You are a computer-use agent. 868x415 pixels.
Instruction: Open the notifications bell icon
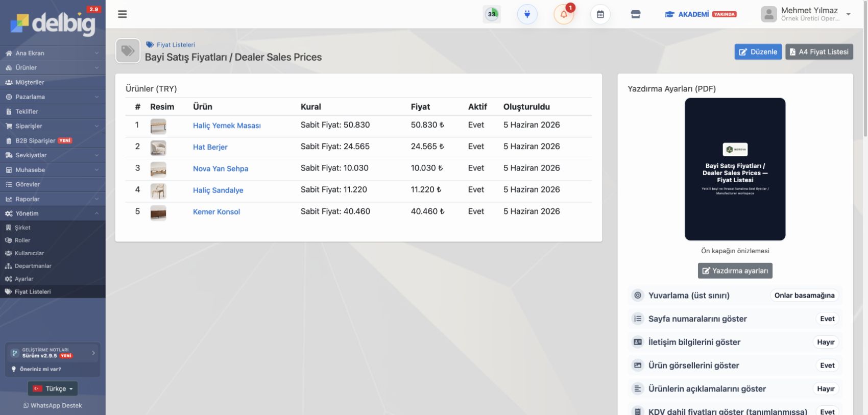[x=564, y=14]
